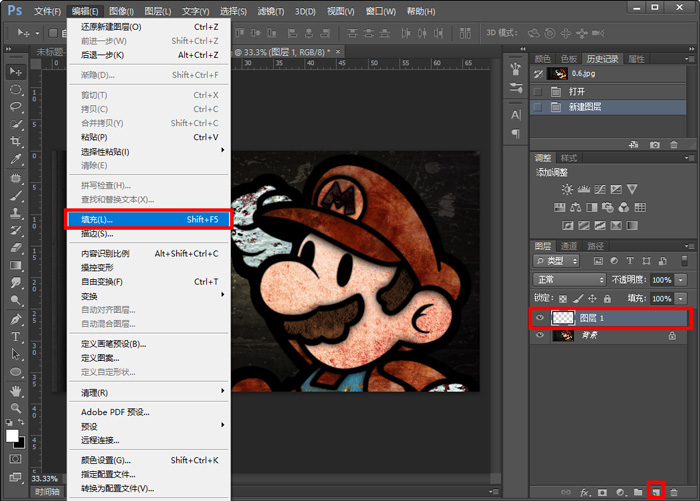Screen dimensions: 700x501
Task: Toggle visibility of 图层 1
Action: tap(540, 318)
